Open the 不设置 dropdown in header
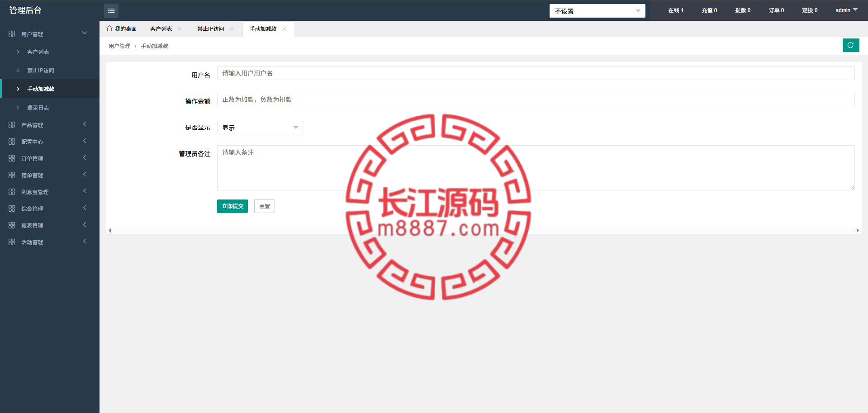The width and height of the screenshot is (868, 413). [x=597, y=11]
